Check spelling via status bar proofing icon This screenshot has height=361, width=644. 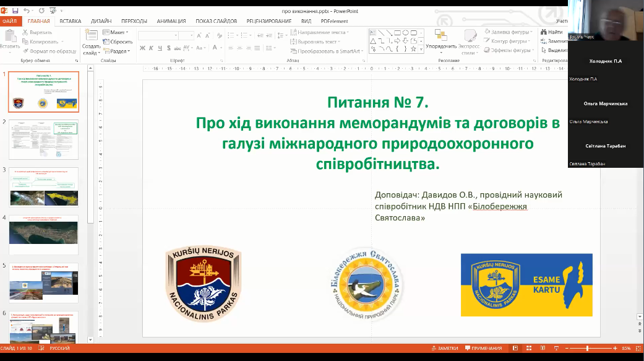point(41,348)
